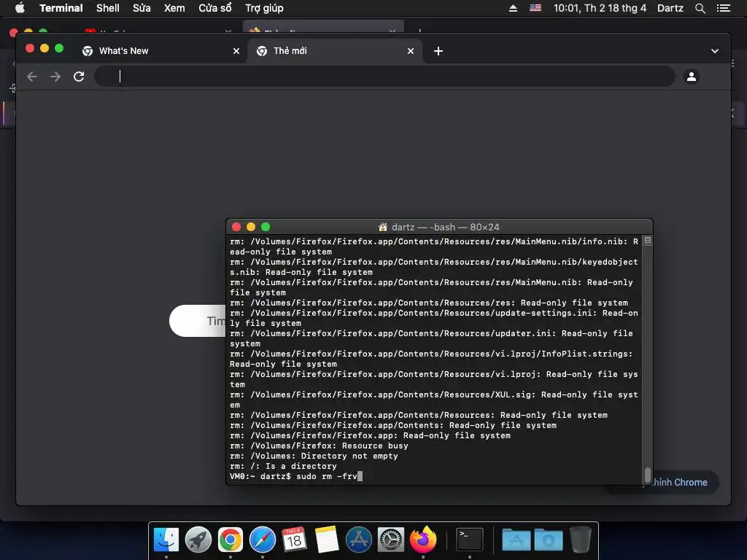Close the Terminal window red button
Viewport: 747px width, 560px height.
click(x=236, y=227)
